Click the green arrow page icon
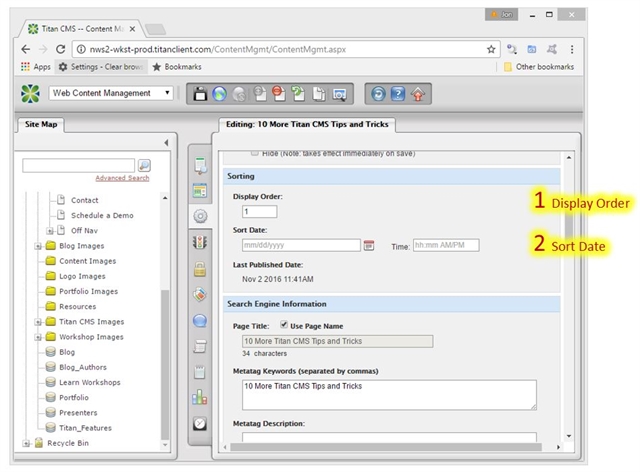This screenshot has width=640, height=472. (298, 94)
